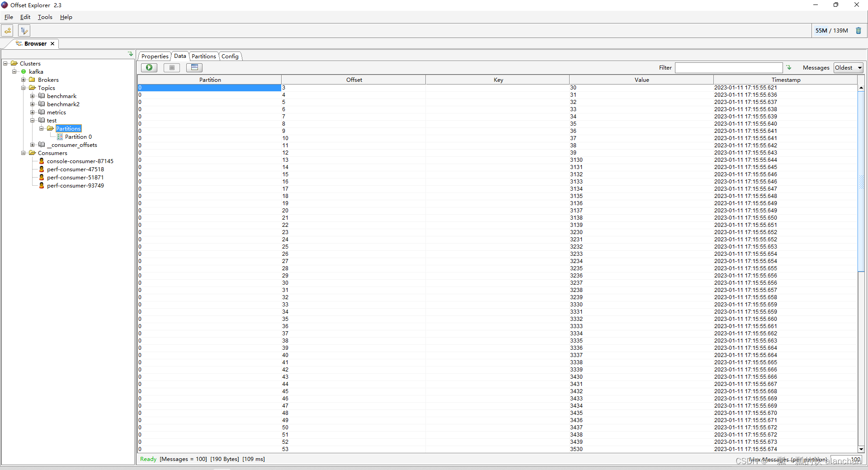Sort by the Key column header
The width and height of the screenshot is (868, 470).
tap(498, 80)
